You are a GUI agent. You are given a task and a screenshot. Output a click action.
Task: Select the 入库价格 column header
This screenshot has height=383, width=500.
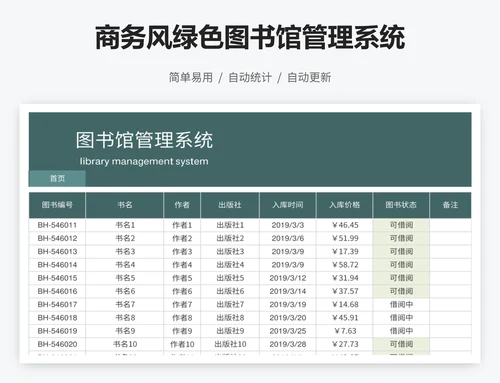(345, 205)
